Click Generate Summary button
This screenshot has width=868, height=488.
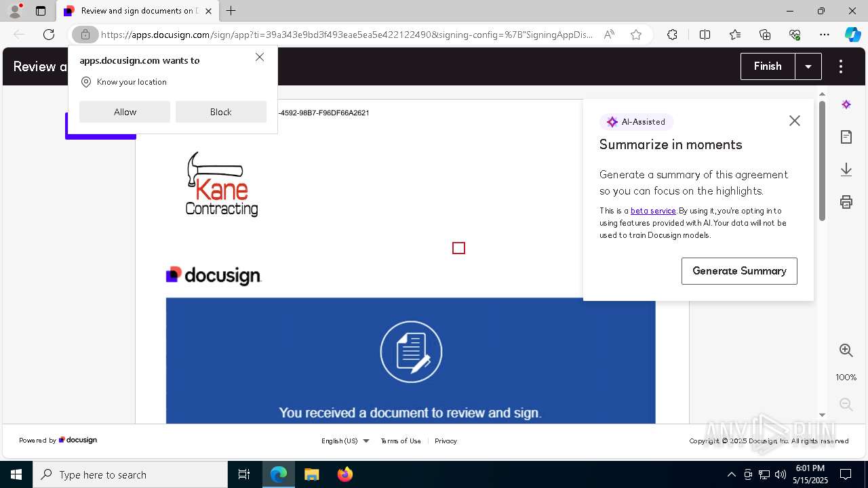coord(739,271)
